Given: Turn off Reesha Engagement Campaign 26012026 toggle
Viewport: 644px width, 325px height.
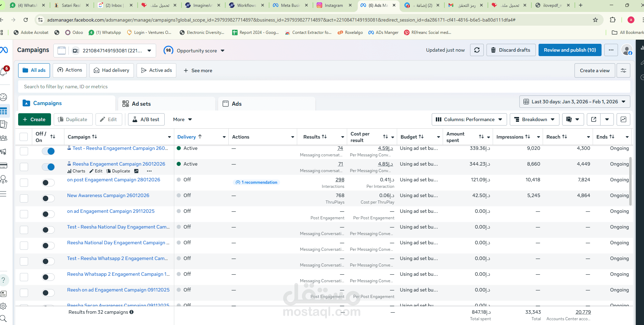Looking at the screenshot, I should click(x=48, y=167).
